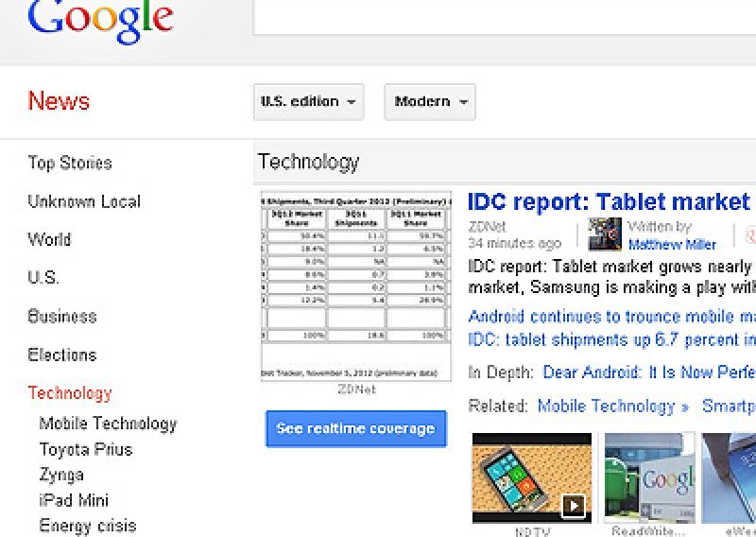Open Dear Android In Depth article
Screen dimensions: 756x537
(649, 372)
